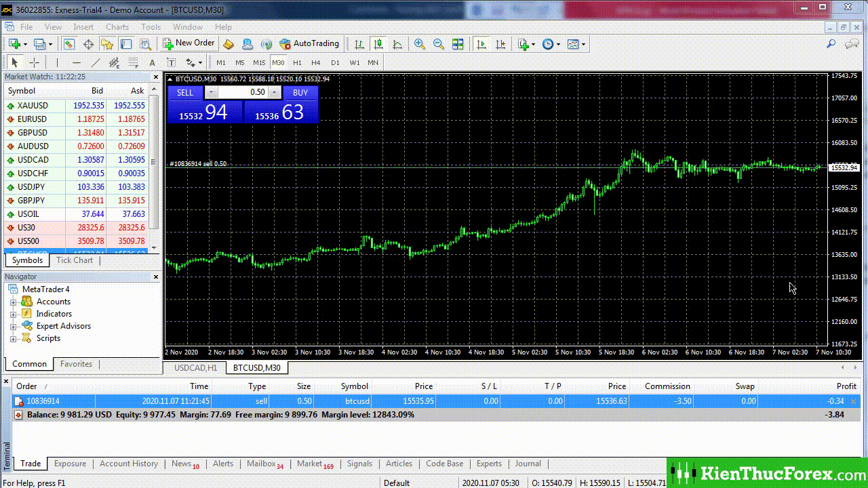Open the New Chart toolbar icon
The width and height of the screenshot is (868, 488).
pos(14,44)
